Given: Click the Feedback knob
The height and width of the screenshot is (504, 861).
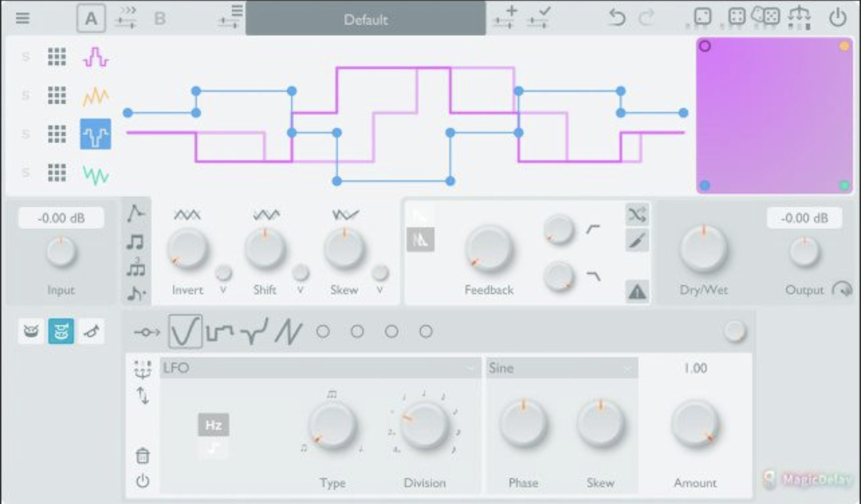Looking at the screenshot, I should 489,247.
